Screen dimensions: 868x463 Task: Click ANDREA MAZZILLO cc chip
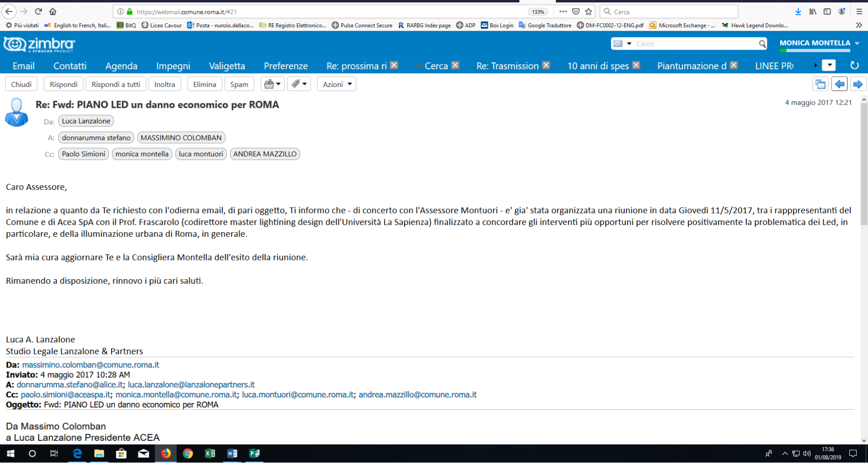pyautogui.click(x=265, y=154)
